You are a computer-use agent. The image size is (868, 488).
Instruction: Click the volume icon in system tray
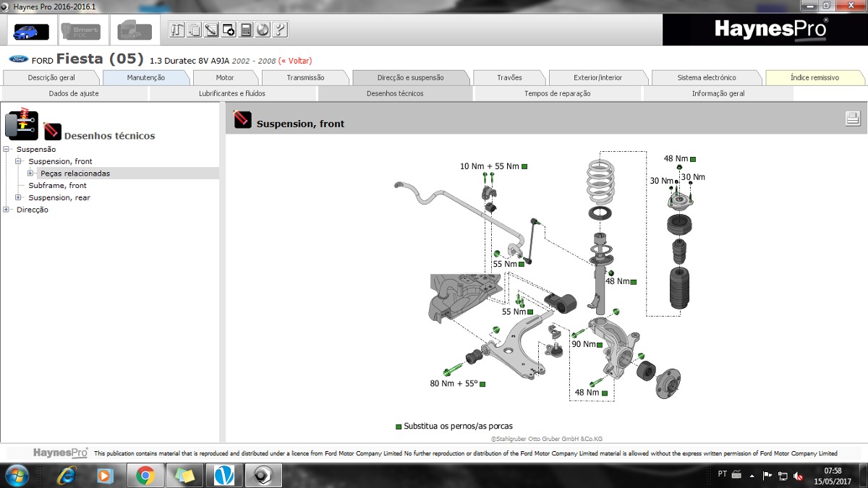(798, 476)
